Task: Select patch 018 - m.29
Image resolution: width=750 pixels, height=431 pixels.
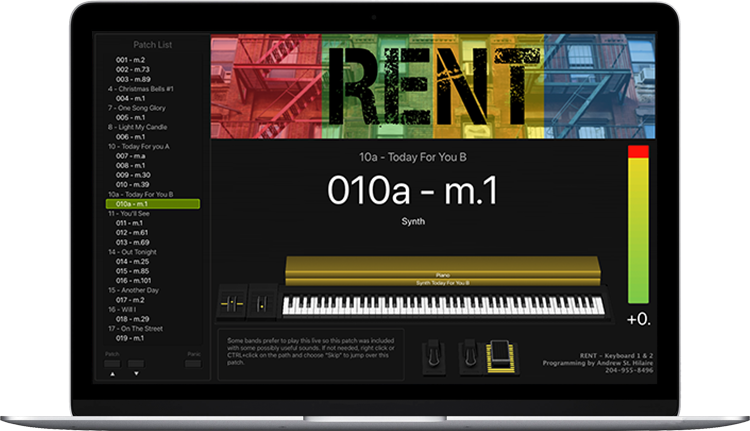Action: tap(132, 319)
